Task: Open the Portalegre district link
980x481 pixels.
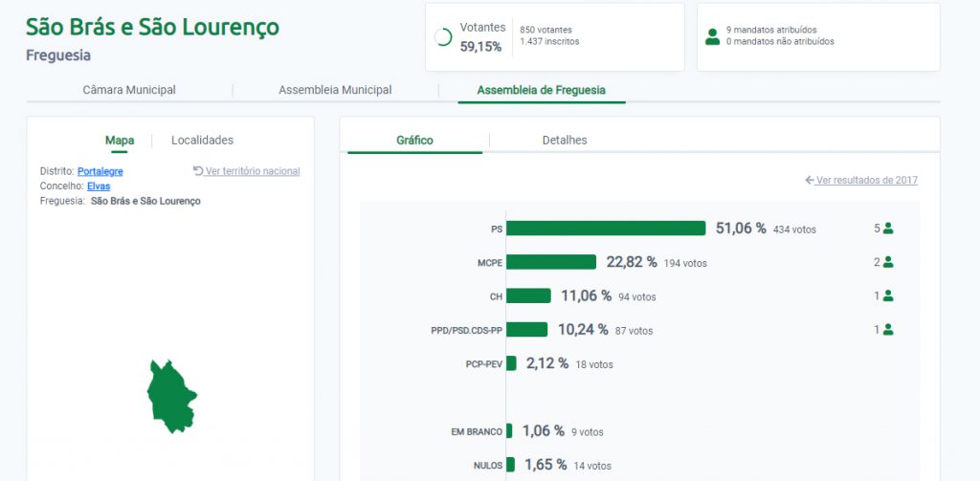Action: pyautogui.click(x=100, y=171)
